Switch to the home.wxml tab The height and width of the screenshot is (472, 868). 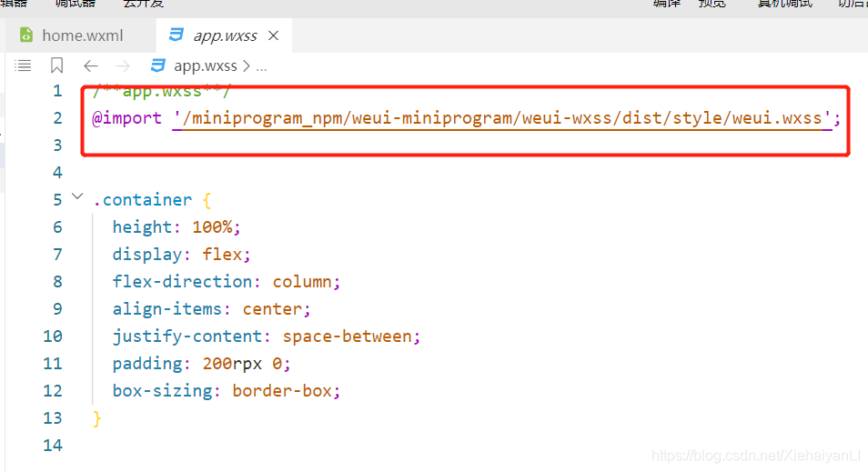[82, 35]
